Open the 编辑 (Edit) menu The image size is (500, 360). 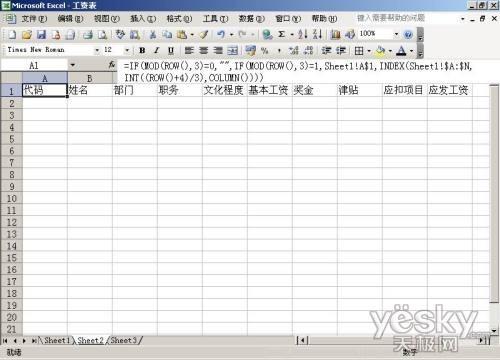tap(70, 19)
